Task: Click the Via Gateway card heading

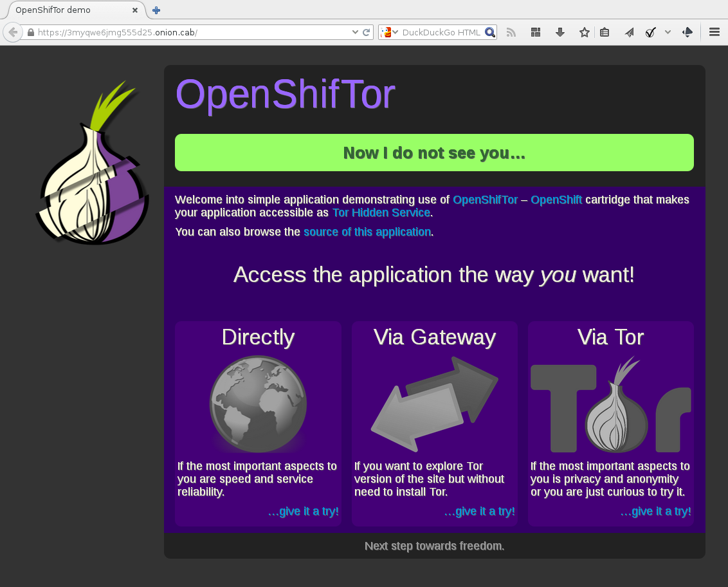Action: pos(435,337)
